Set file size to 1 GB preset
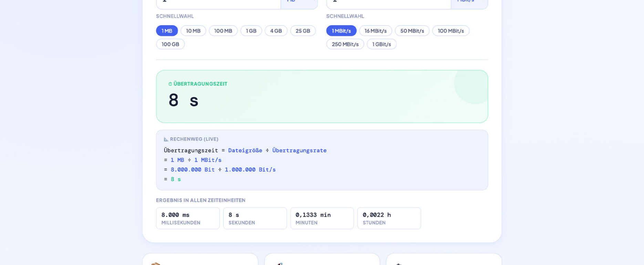This screenshot has height=265, width=644. (x=251, y=31)
